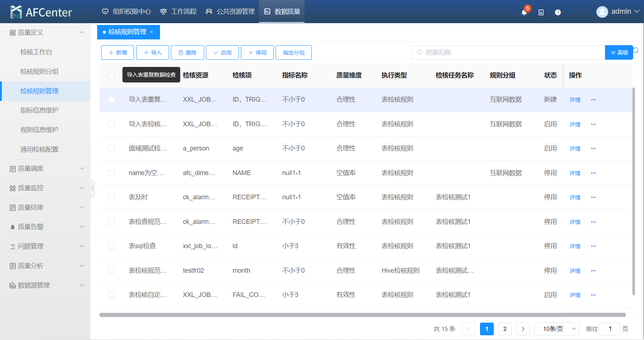The height and width of the screenshot is (340, 644).
Task: Collapse the left sidebar handle
Action: click(92, 188)
